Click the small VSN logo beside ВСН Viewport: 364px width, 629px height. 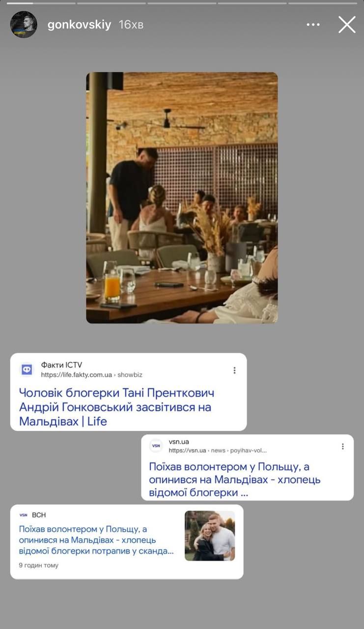click(x=24, y=515)
